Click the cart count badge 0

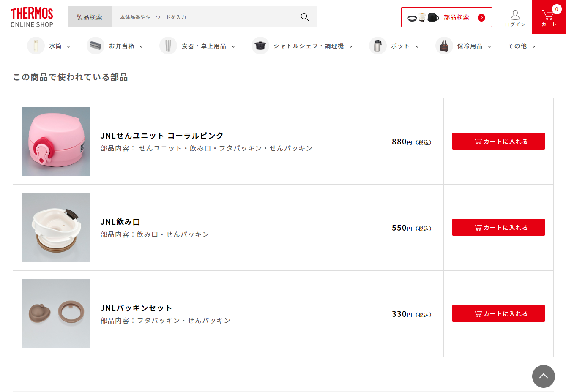tap(556, 9)
